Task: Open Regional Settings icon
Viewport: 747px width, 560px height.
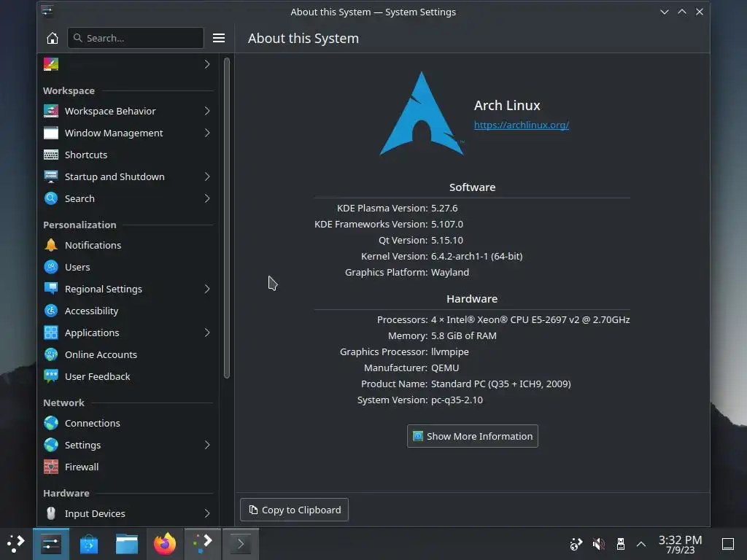Action: (x=51, y=289)
